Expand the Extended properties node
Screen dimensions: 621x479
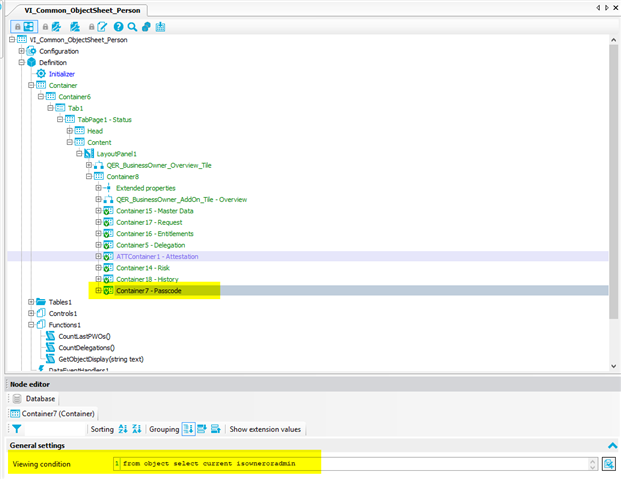tap(98, 188)
